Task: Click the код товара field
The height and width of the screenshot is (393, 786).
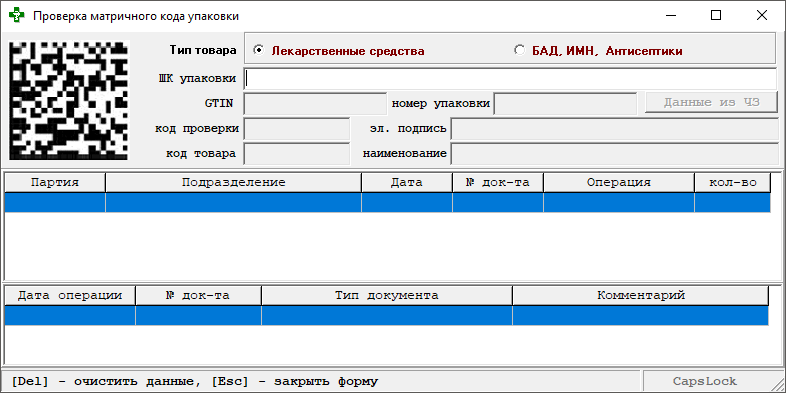Action: point(297,153)
